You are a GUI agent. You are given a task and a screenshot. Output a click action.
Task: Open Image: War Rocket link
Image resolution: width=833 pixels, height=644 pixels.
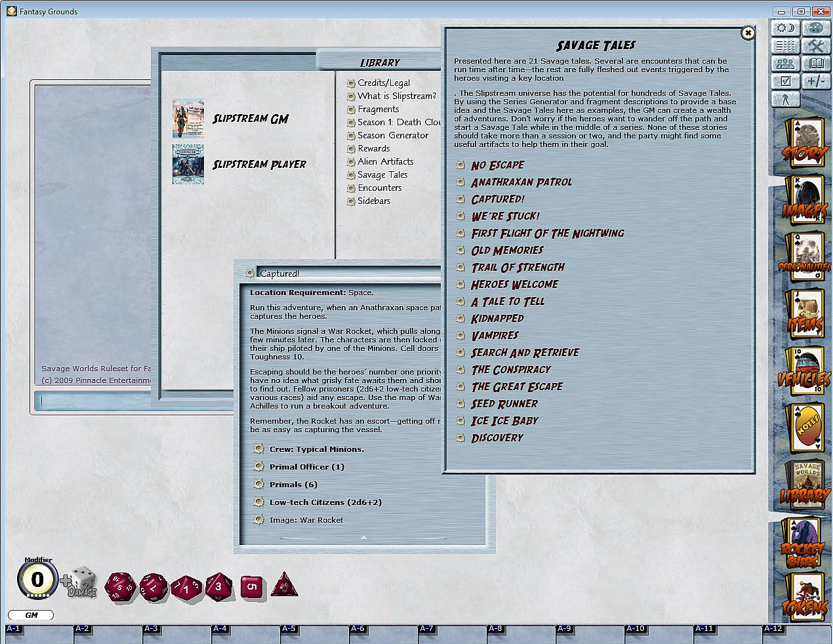tap(306, 520)
